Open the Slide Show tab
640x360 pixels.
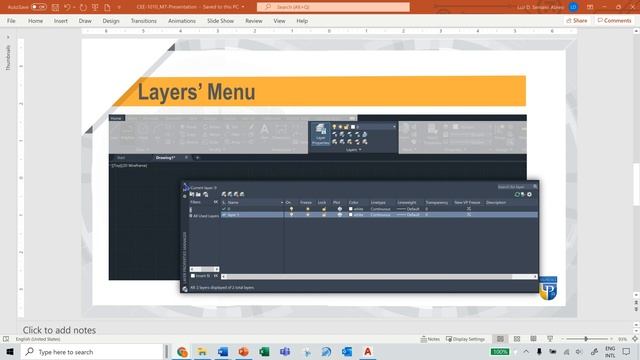coord(220,21)
